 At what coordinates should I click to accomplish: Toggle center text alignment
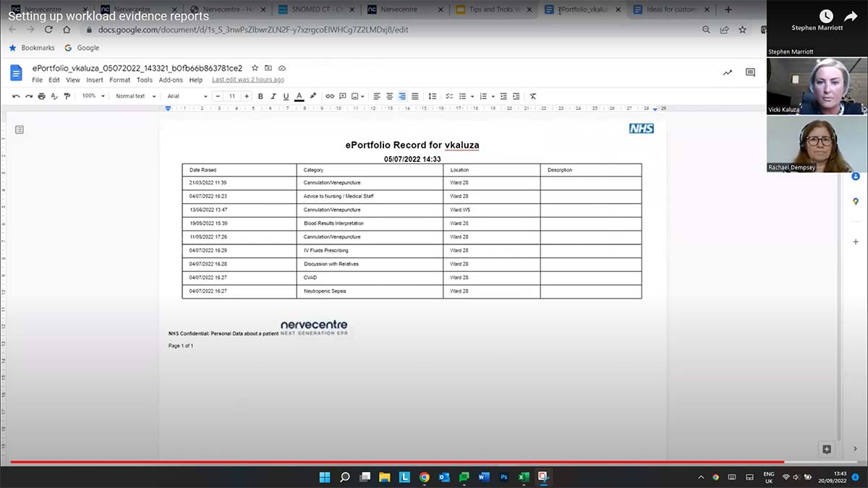(389, 96)
